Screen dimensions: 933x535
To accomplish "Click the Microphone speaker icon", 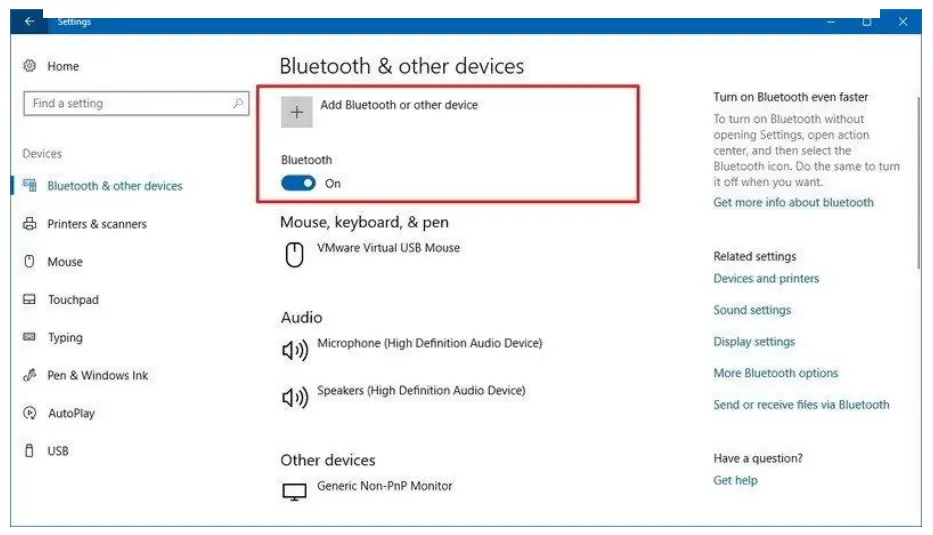I will 295,350.
